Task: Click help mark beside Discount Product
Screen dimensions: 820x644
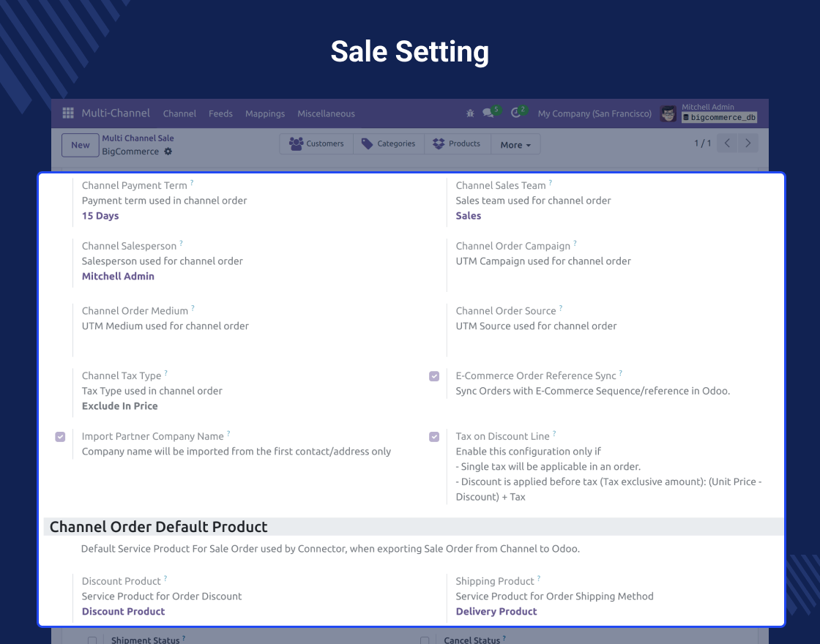Action: click(x=165, y=578)
